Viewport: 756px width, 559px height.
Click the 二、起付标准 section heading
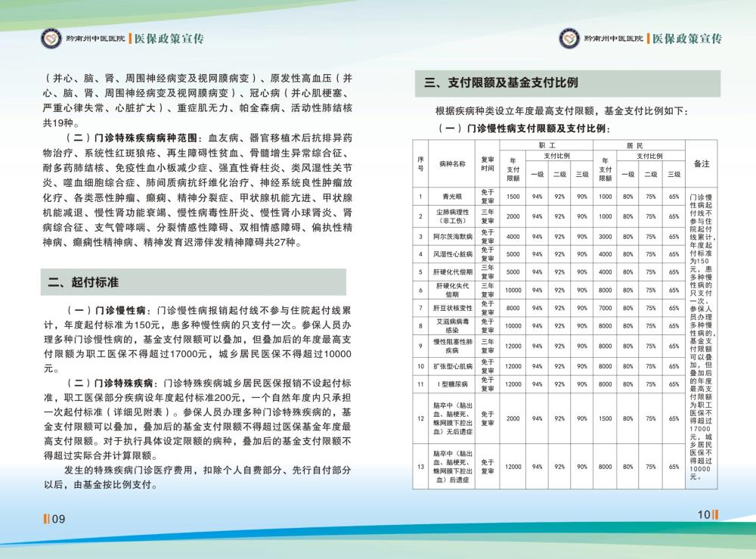(x=83, y=282)
